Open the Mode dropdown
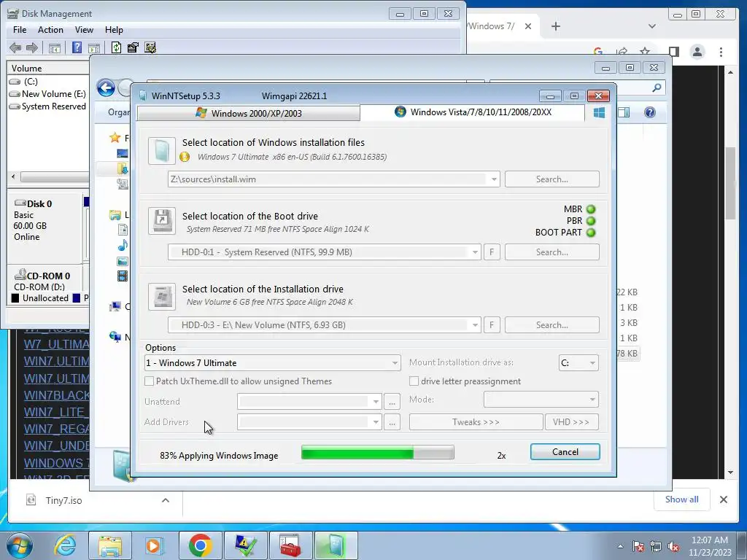The image size is (747, 560). pyautogui.click(x=541, y=400)
